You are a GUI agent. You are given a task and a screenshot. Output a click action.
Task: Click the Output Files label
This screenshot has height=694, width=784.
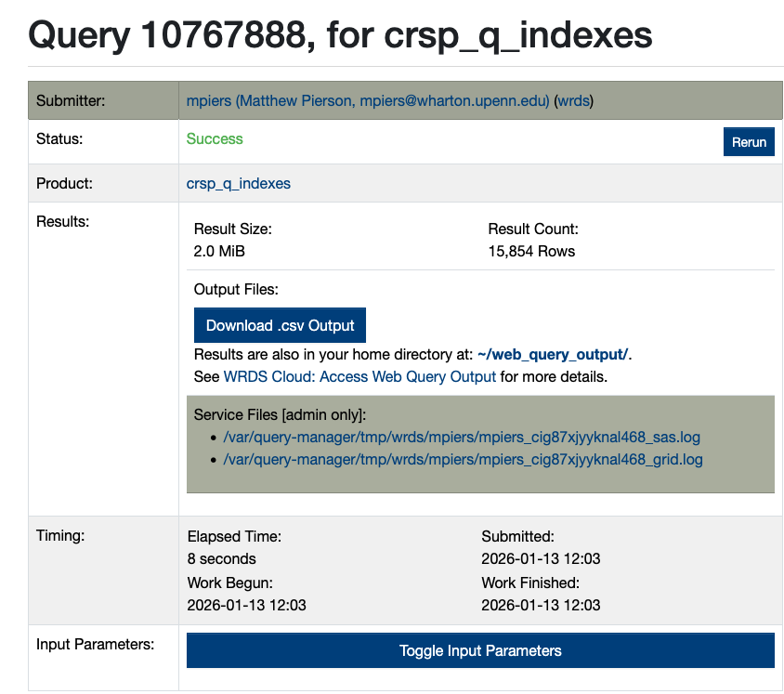pyautogui.click(x=236, y=289)
